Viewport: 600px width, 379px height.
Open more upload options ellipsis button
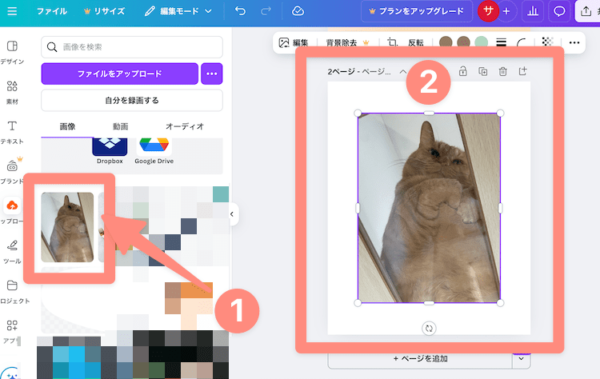tap(212, 74)
